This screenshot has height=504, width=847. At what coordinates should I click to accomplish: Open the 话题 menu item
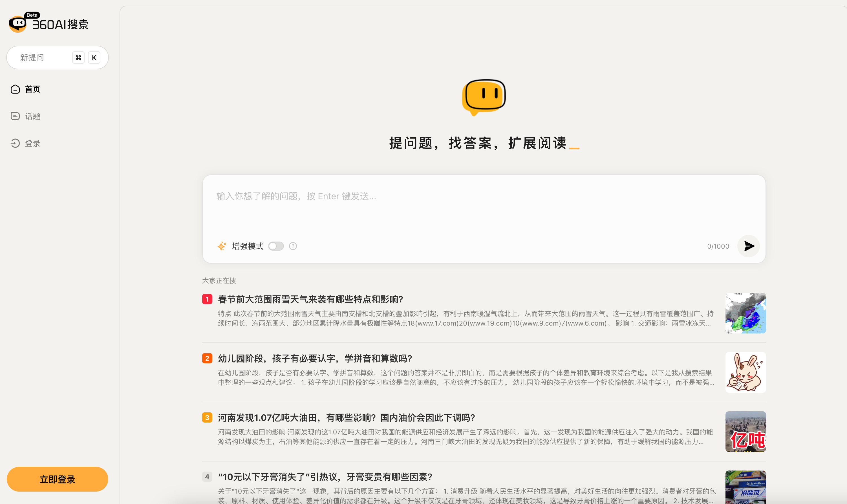coord(33,116)
